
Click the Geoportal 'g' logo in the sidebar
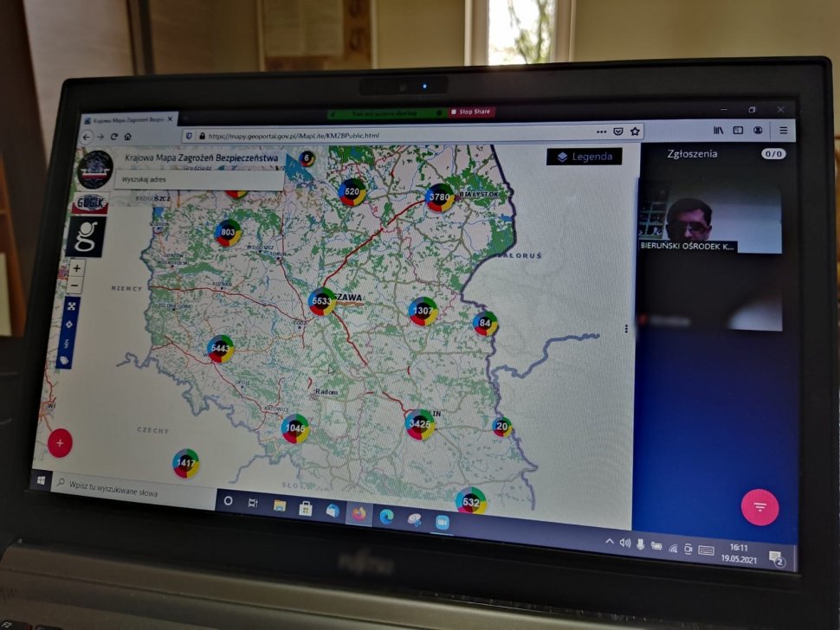(89, 236)
